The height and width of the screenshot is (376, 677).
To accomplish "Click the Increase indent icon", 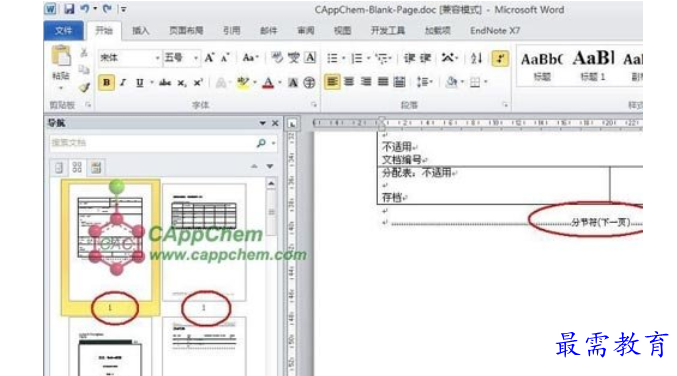I will (425, 58).
